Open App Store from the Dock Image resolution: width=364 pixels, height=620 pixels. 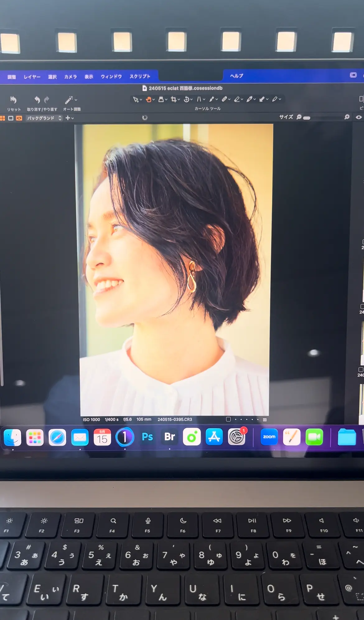214,437
